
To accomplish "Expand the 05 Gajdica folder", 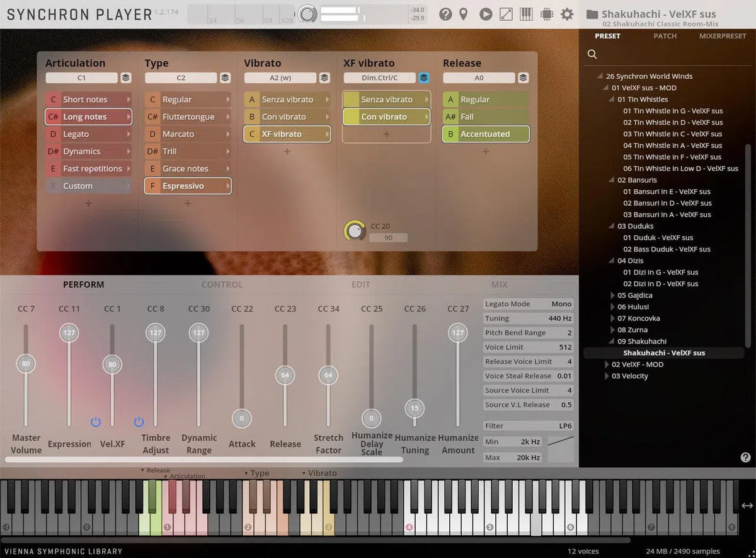I will (x=613, y=295).
